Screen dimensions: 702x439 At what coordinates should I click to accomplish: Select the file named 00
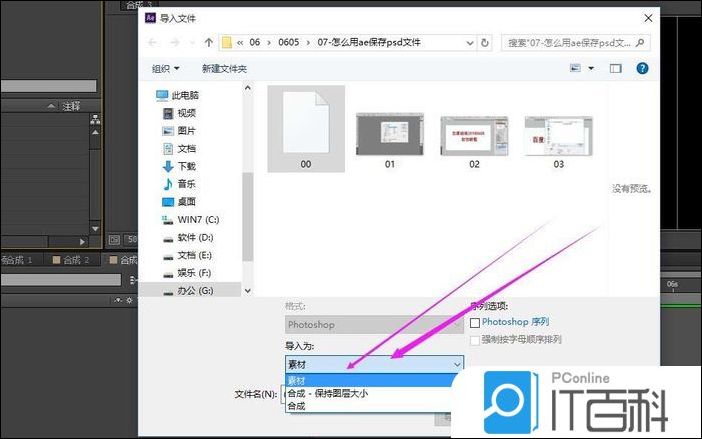(x=306, y=129)
